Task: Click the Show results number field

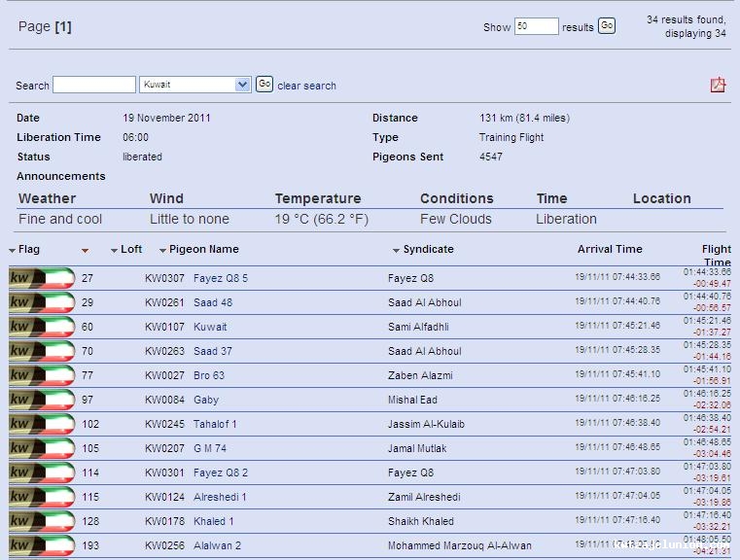Action: (x=536, y=26)
